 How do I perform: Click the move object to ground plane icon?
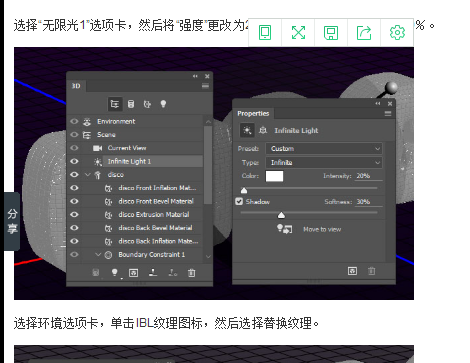pyautogui.click(x=153, y=273)
